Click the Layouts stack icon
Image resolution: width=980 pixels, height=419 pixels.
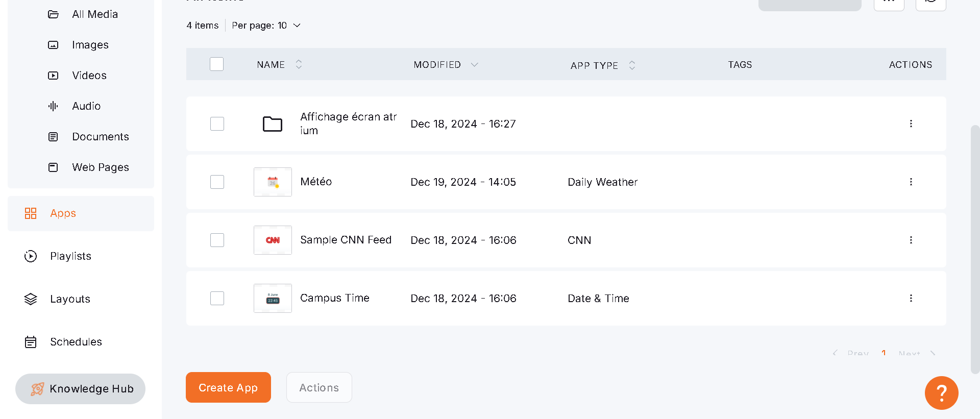pos(31,299)
